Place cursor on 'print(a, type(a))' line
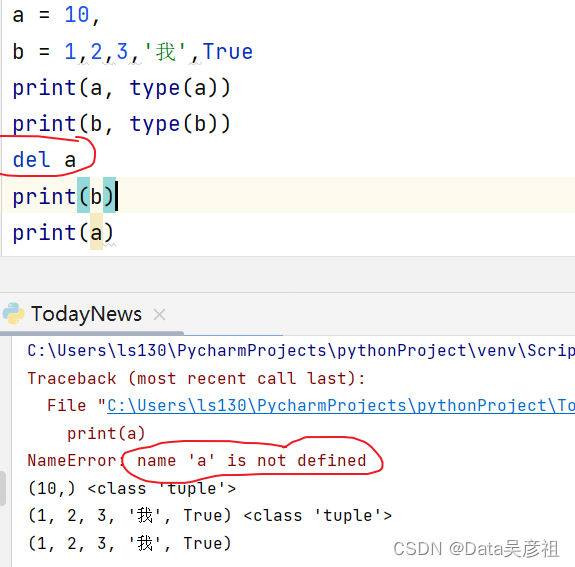 tap(122, 88)
